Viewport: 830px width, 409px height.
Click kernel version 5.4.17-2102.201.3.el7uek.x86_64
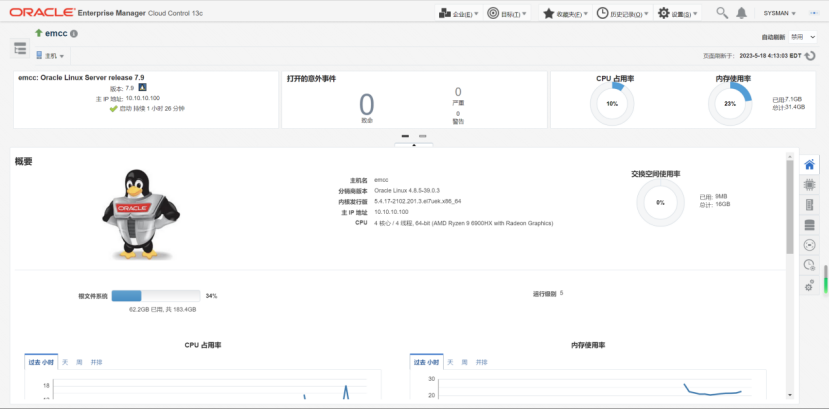point(418,202)
